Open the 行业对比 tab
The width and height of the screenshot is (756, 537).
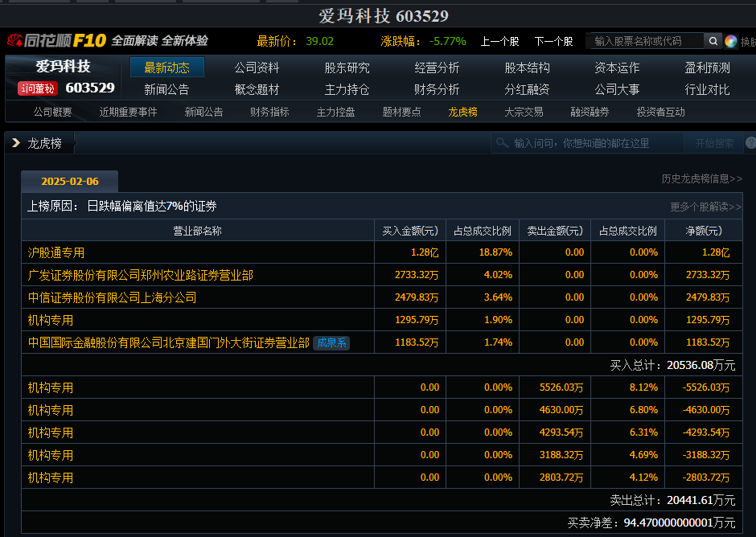tap(707, 89)
